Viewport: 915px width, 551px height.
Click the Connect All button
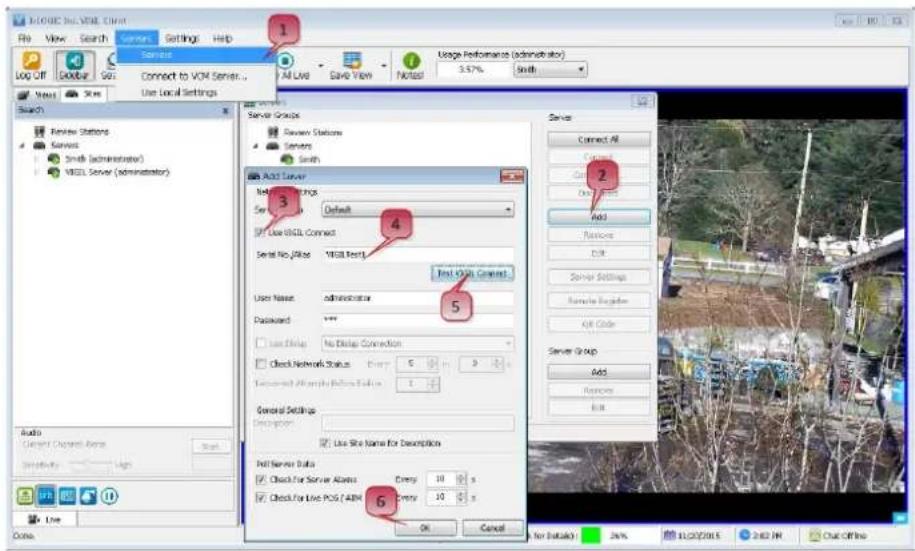click(599, 140)
